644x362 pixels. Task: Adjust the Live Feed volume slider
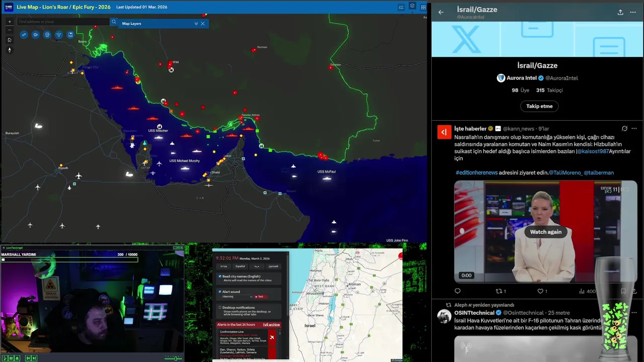174,358
